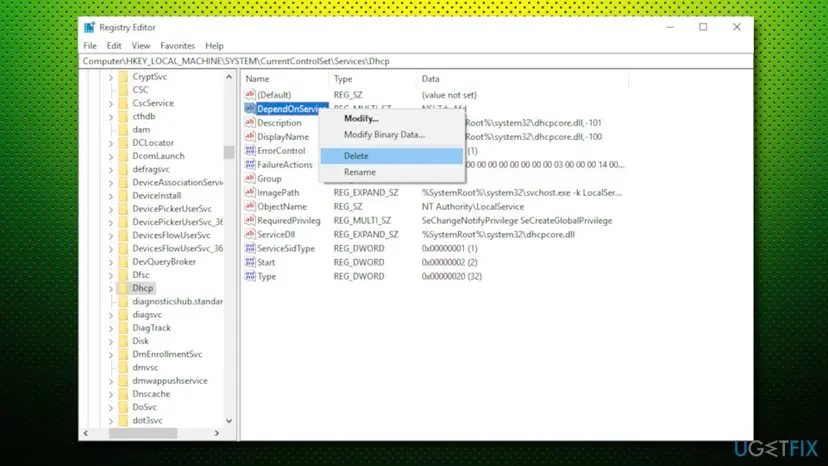The height and width of the screenshot is (466, 828).
Task: Click the RequiredPrivileg value icon
Action: click(x=250, y=220)
